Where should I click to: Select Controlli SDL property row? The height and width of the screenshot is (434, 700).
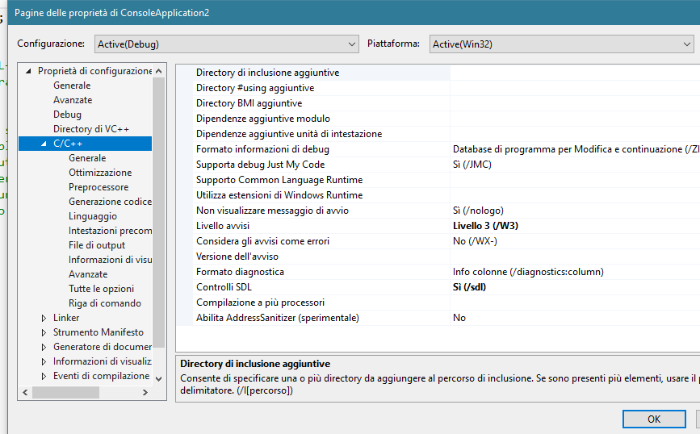224,287
